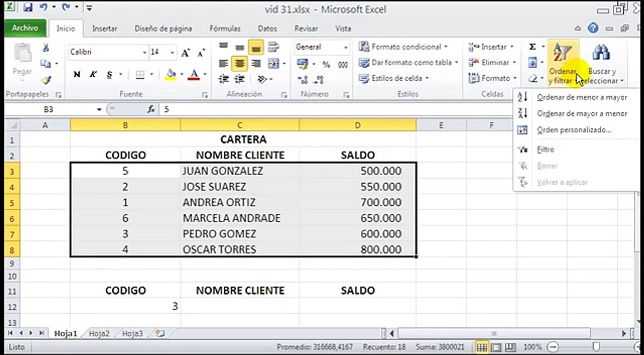Open Dar formato como tabla menu
This screenshot has height=355, width=644.
point(408,63)
